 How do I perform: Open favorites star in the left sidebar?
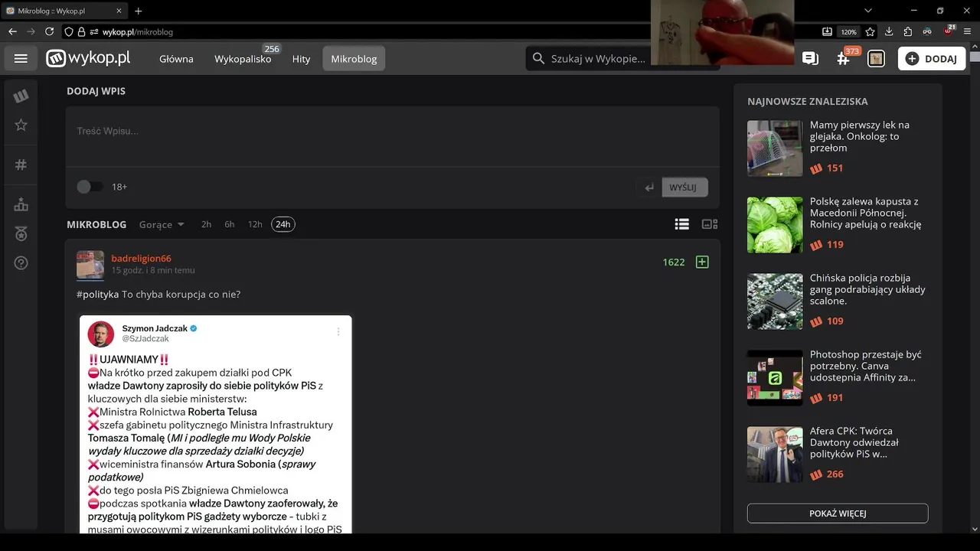tap(21, 125)
